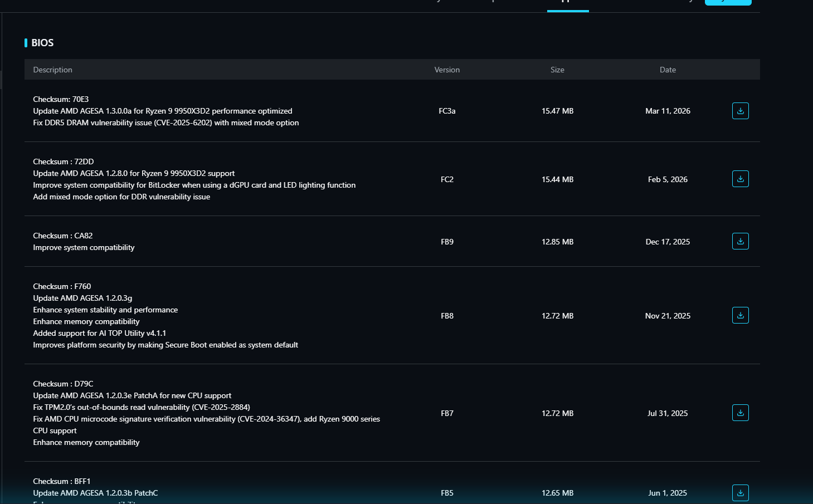Click the '15.47 MB' size value

pyautogui.click(x=557, y=111)
